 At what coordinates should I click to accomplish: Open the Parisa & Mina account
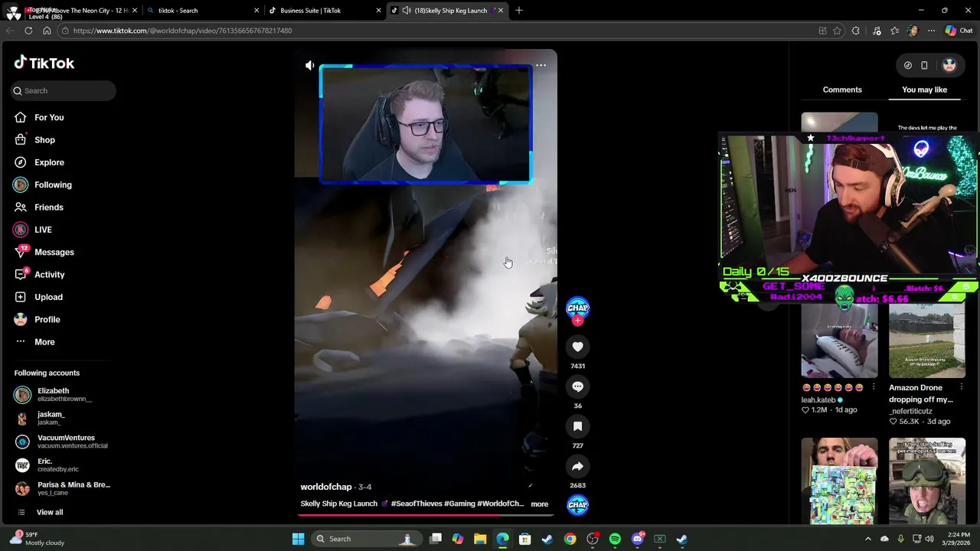pos(63,488)
